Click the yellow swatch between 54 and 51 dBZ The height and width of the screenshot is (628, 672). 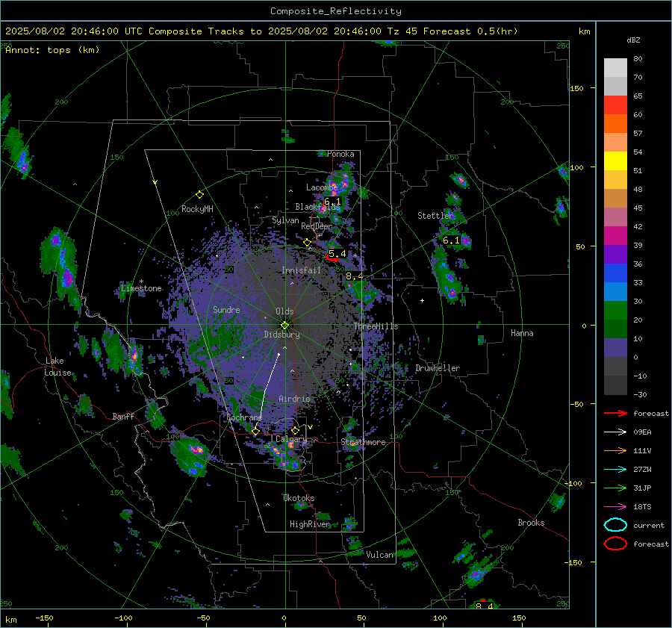(x=615, y=161)
